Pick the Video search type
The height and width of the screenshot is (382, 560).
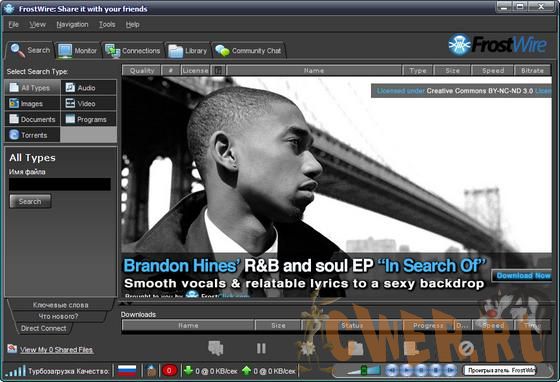point(89,104)
